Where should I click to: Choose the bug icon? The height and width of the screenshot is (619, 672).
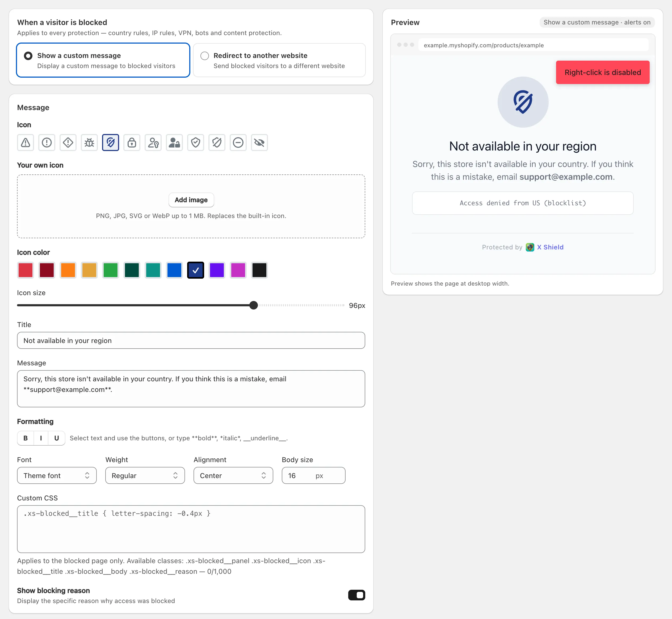[89, 143]
